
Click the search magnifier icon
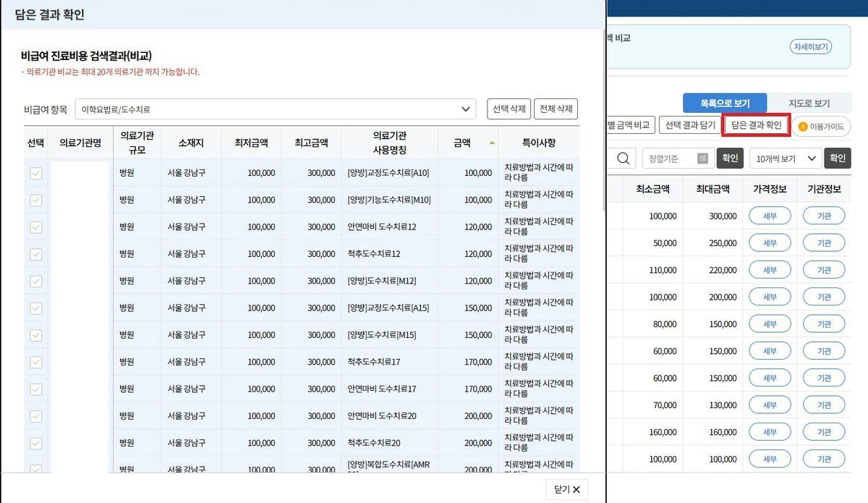pos(622,158)
